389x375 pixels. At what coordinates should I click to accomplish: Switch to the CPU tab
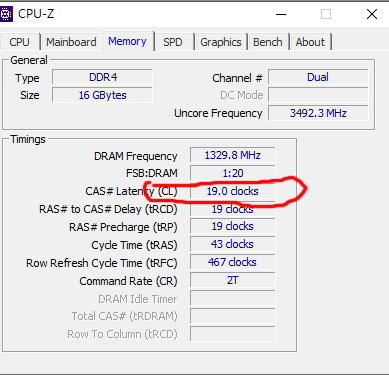tap(20, 42)
